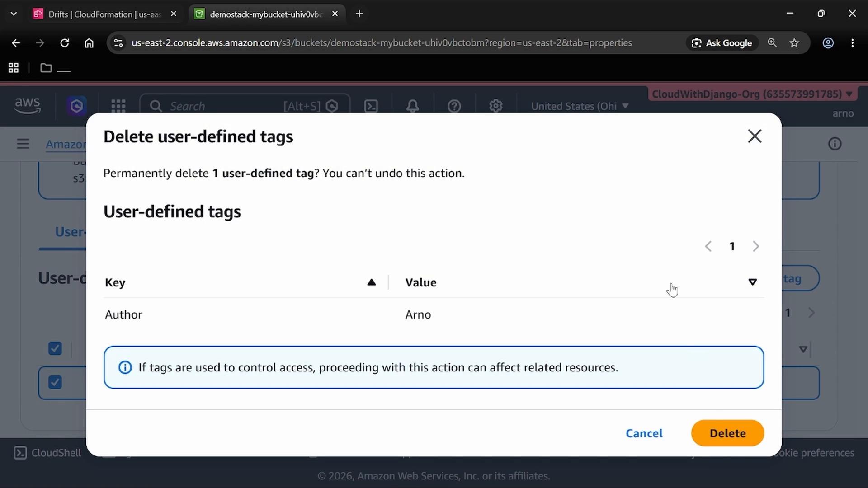868x488 pixels.
Task: Open a new browser tab
Action: coord(359,14)
